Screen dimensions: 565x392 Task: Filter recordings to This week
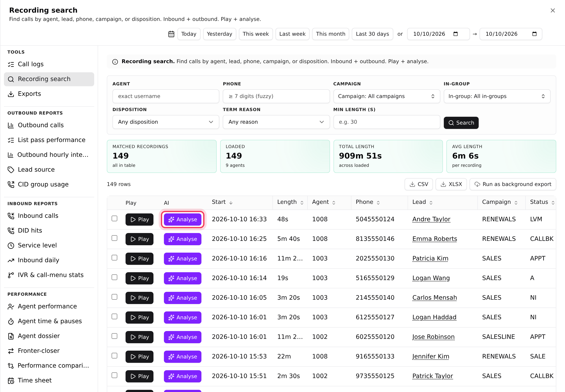tap(256, 34)
